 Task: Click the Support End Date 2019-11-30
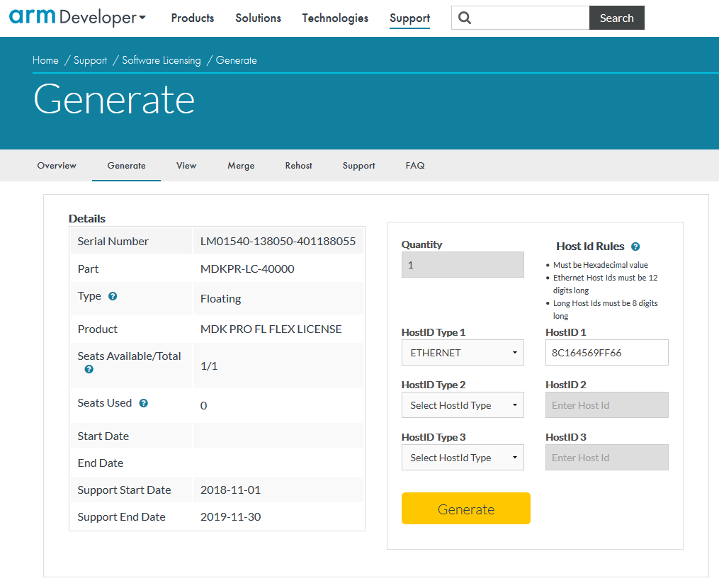coord(231,517)
